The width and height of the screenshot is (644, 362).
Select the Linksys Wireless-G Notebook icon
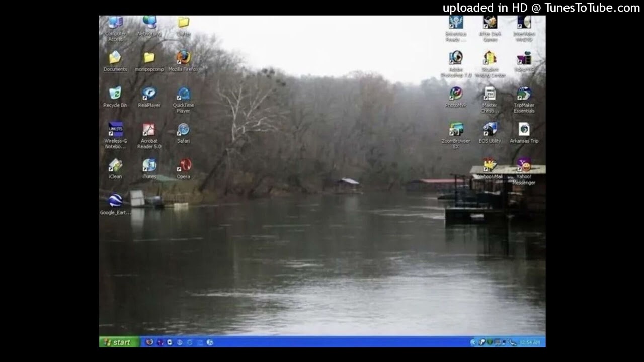coord(115,136)
